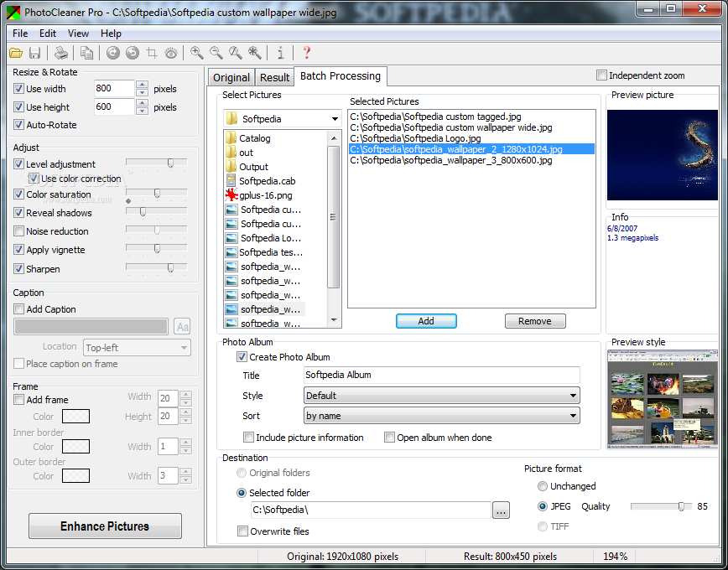Choose caption font with the Aa button
The width and height of the screenshot is (728, 570).
(x=182, y=327)
